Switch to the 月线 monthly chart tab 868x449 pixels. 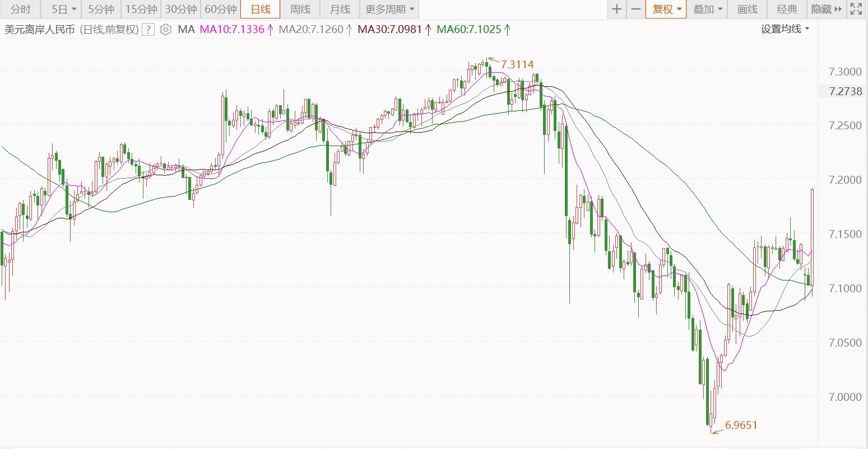(340, 9)
